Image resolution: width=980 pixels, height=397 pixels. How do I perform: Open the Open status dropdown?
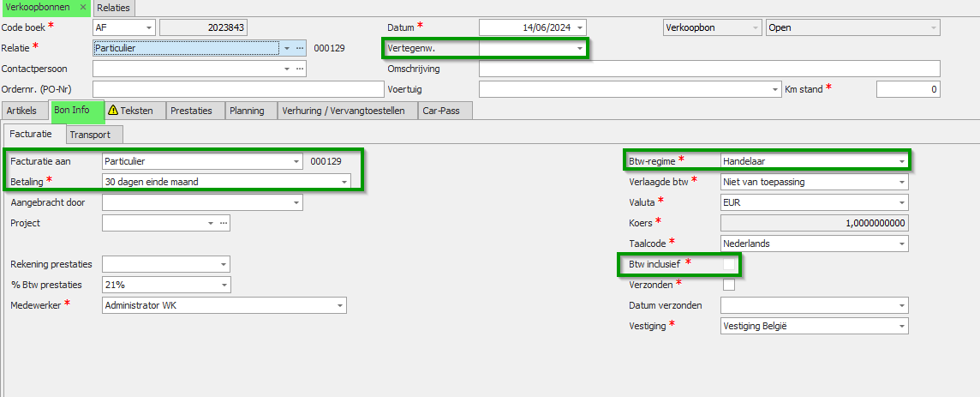[x=934, y=27]
